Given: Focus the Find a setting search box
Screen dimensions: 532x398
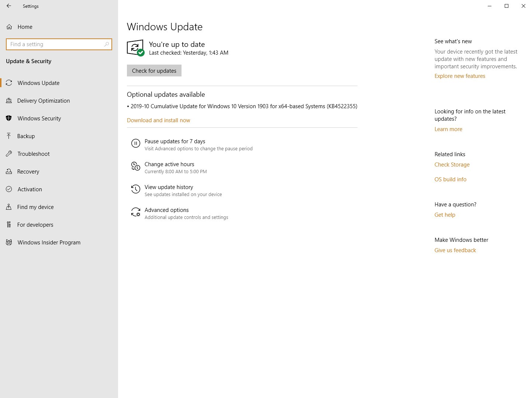Looking at the screenshot, I should pos(59,44).
